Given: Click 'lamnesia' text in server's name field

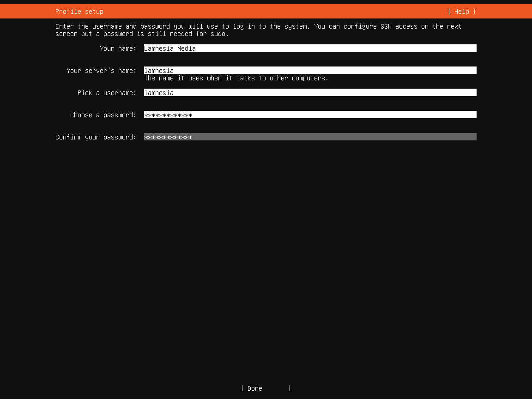Looking at the screenshot, I should coord(159,71).
